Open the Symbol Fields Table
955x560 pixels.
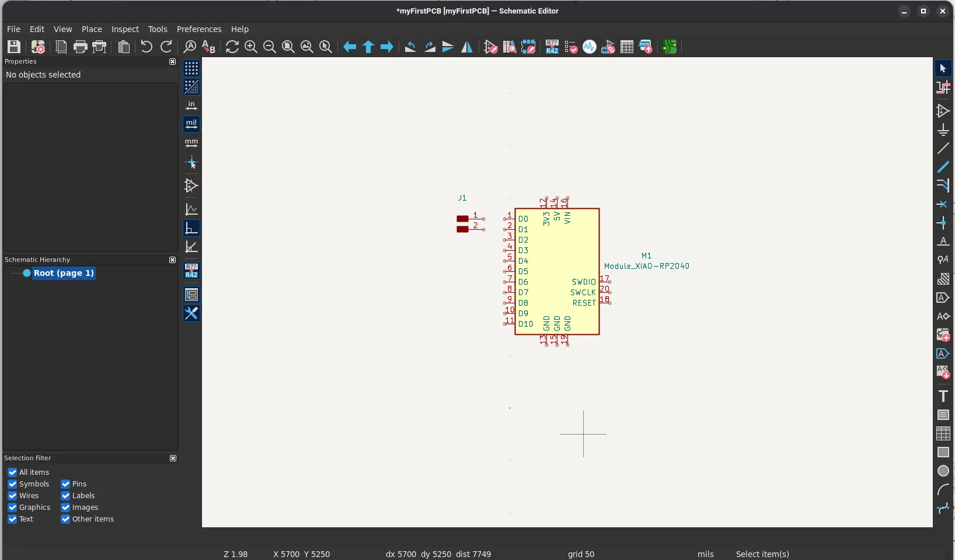coord(628,47)
